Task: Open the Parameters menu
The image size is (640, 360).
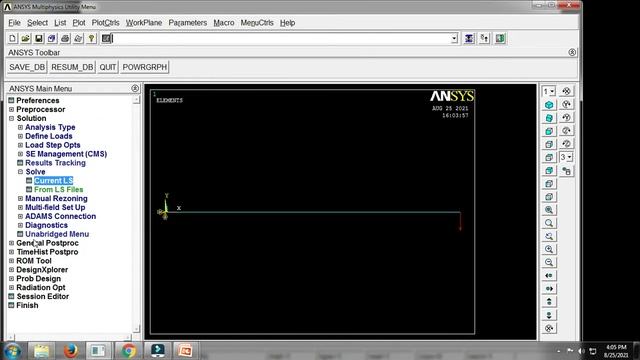Action: [x=188, y=23]
